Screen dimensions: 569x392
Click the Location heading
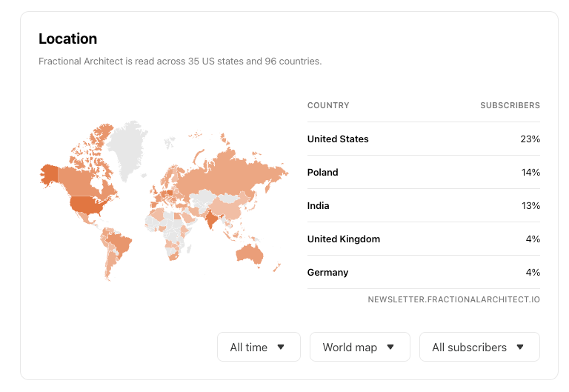(x=68, y=39)
